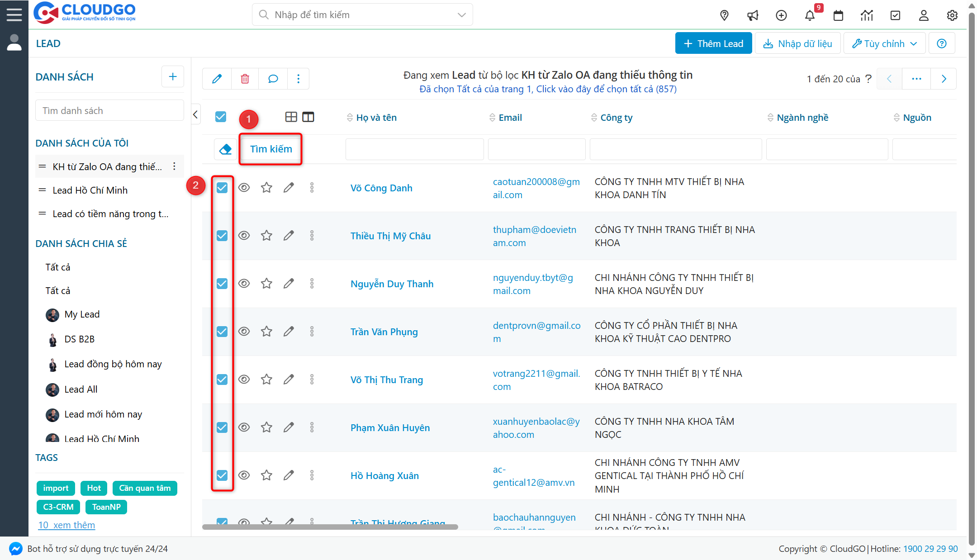
Task: Click the red trash delete icon
Action: (x=245, y=79)
